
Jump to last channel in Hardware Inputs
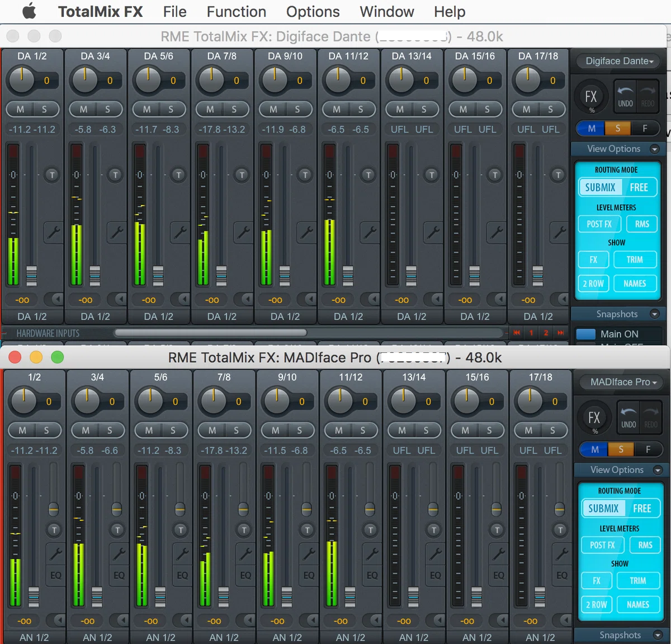tap(560, 333)
